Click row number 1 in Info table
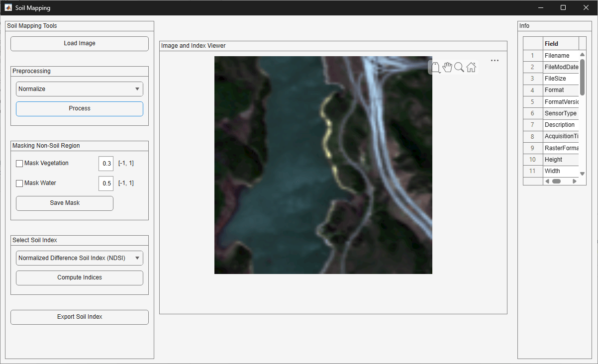The height and width of the screenshot is (364, 598). 533,56
